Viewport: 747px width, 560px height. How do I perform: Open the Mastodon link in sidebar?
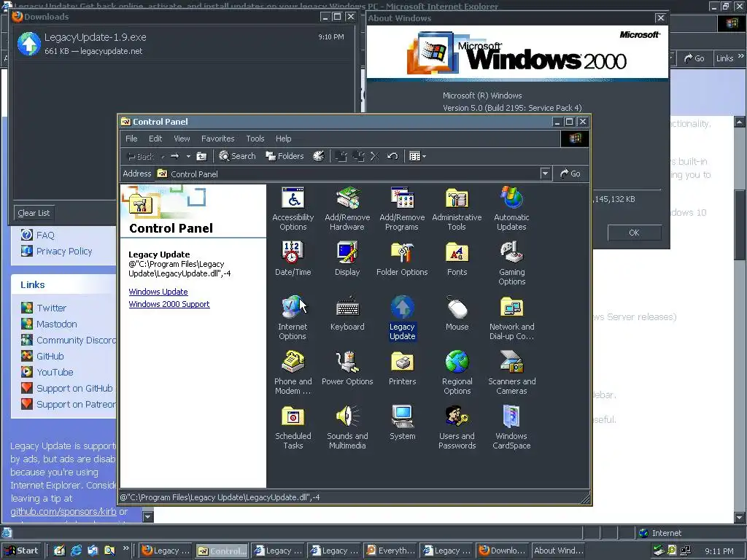(x=57, y=324)
